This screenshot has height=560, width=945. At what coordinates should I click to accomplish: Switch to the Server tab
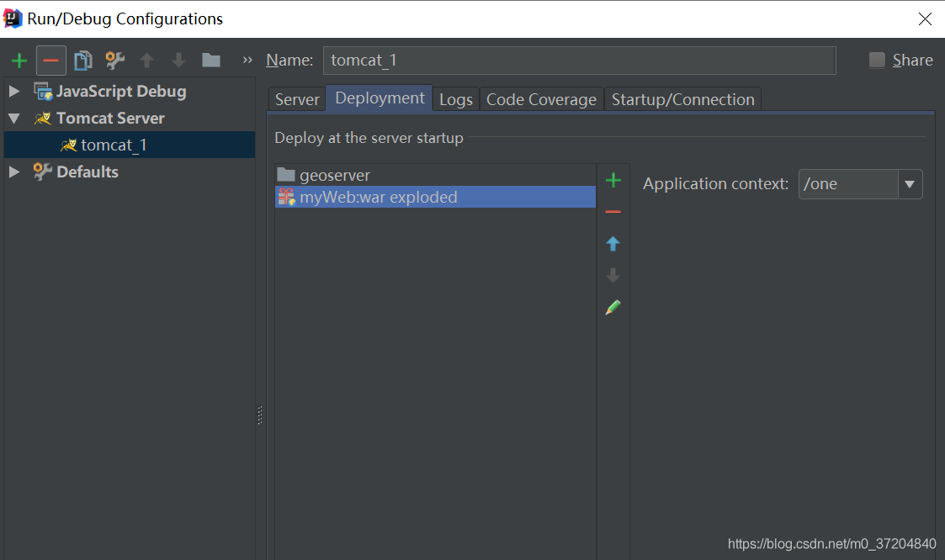point(297,99)
